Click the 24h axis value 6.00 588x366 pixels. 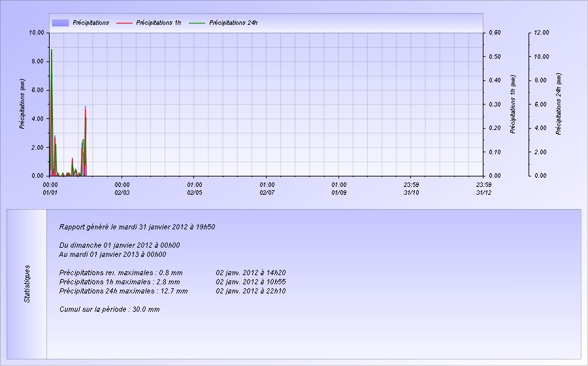540,105
